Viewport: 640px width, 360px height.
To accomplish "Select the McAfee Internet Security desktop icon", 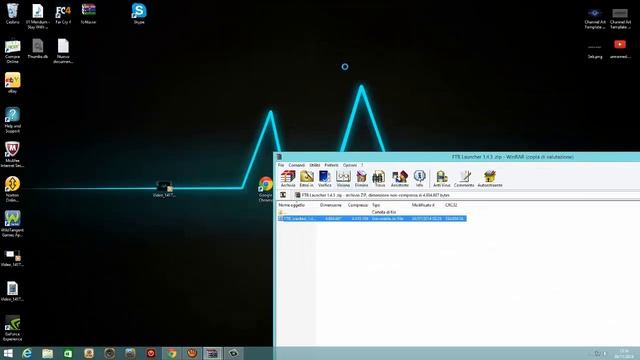I will pos(12,155).
